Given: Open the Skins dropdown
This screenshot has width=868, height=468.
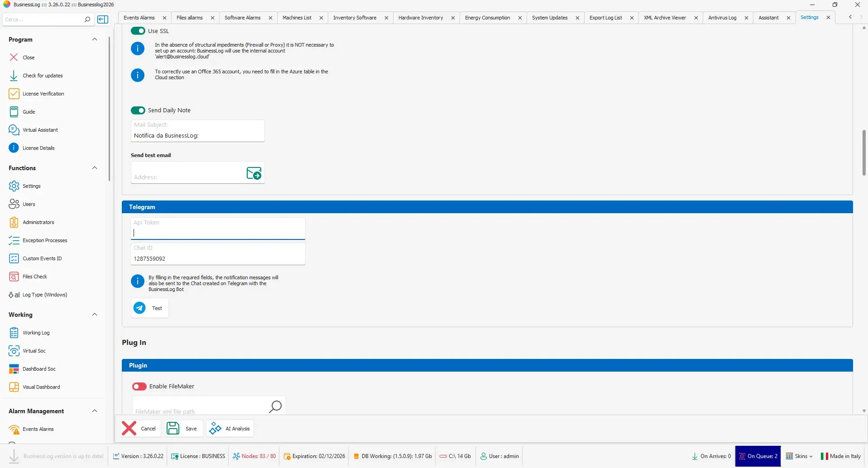Looking at the screenshot, I should [x=800, y=456].
